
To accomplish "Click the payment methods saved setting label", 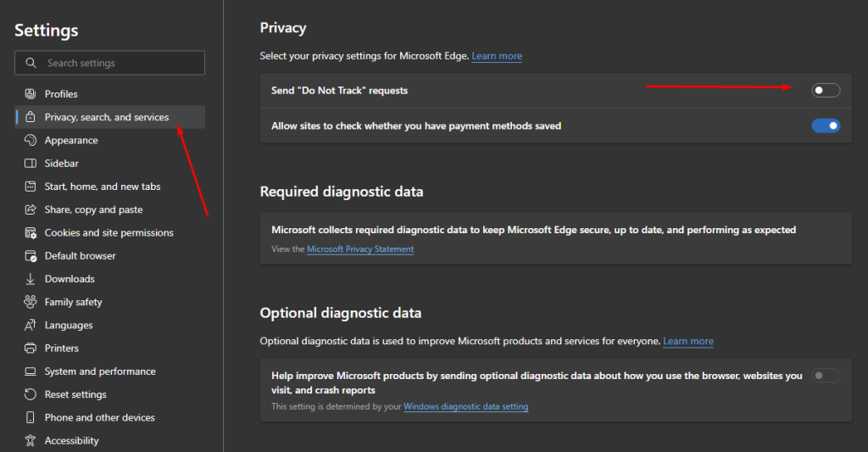I will click(x=416, y=126).
